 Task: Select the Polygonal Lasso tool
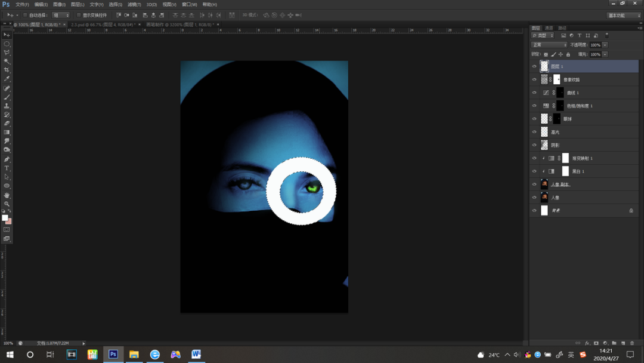pos(7,53)
